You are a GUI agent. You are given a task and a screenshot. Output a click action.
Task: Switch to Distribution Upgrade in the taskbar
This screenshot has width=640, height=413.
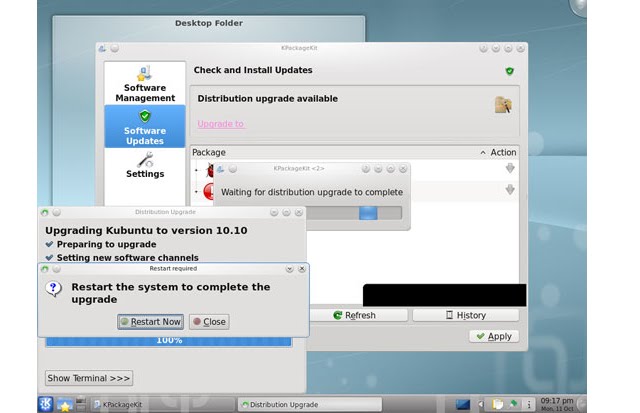click(x=310, y=404)
